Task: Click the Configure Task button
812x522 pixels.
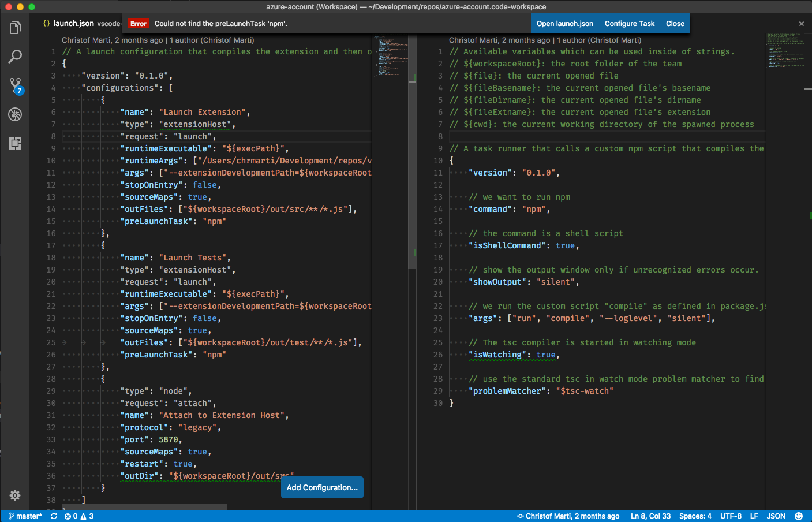Action: click(x=630, y=24)
